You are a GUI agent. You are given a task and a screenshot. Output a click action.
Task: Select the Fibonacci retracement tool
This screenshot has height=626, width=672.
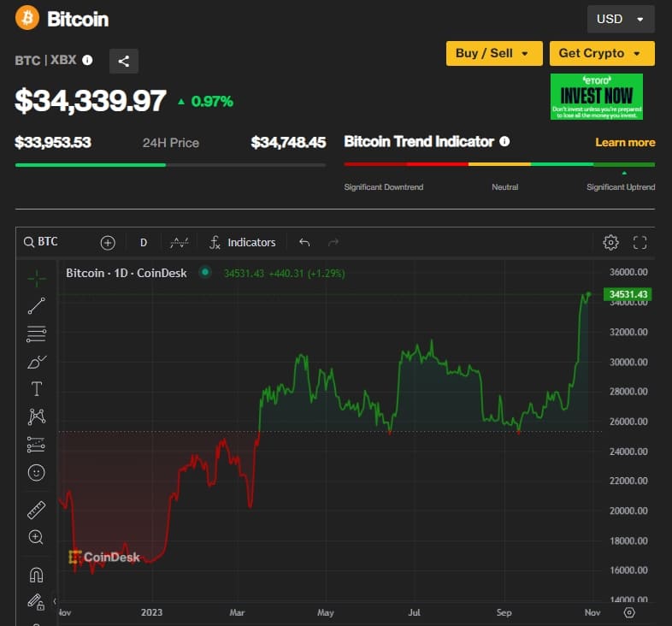coord(37,334)
